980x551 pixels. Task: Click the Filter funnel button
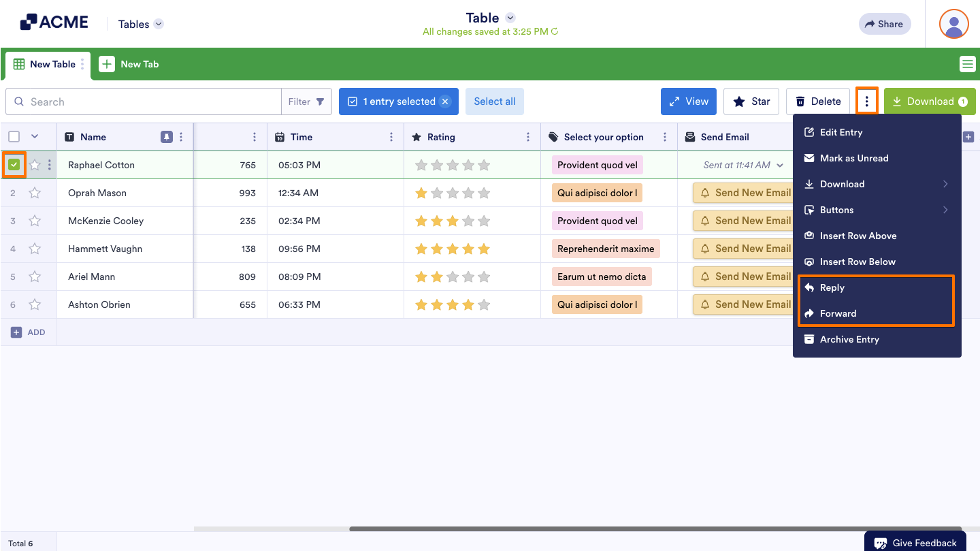[x=307, y=101]
